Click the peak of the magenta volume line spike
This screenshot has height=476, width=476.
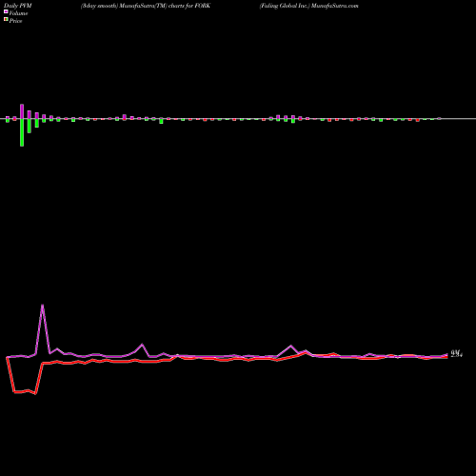click(42, 306)
